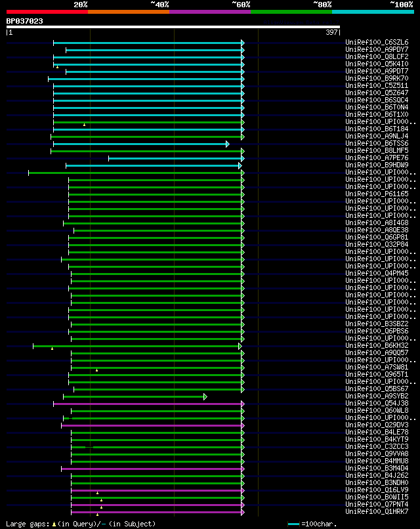Open the UniRef100_B4KYT9 entry
420x529 pixels.
coord(377,440)
